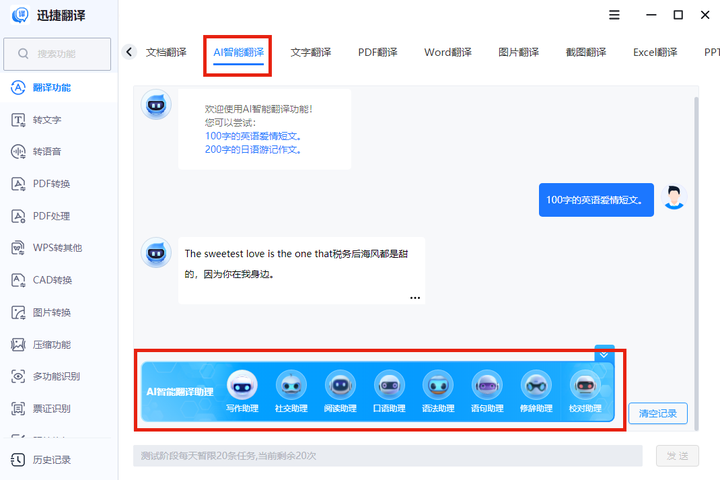The image size is (720, 480).
Task: Click the 迅捷翻译 app logo icon
Action: 20,15
